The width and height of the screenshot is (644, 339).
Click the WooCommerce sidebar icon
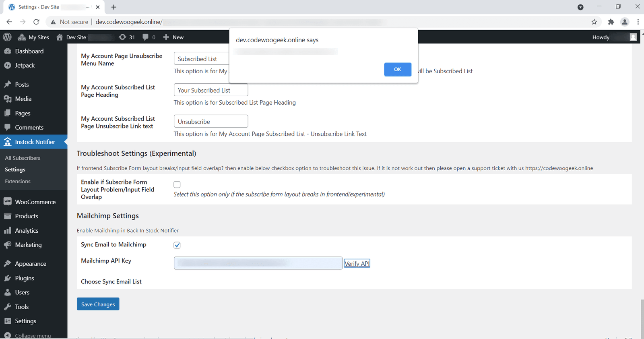(7, 202)
